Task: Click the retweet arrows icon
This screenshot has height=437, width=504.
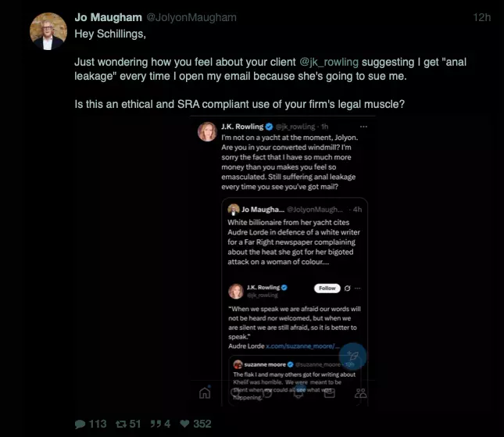Action: pos(121,424)
